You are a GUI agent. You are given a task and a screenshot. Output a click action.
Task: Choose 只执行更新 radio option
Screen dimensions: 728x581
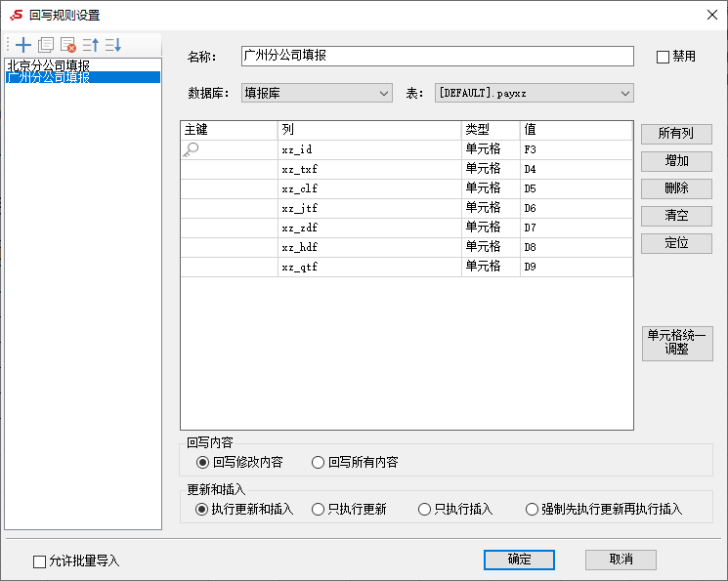coord(318,510)
